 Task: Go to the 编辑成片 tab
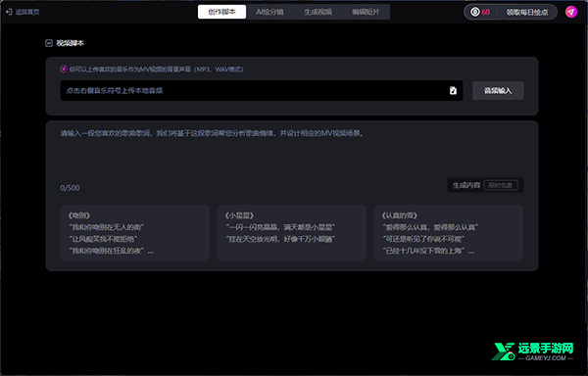coord(366,12)
